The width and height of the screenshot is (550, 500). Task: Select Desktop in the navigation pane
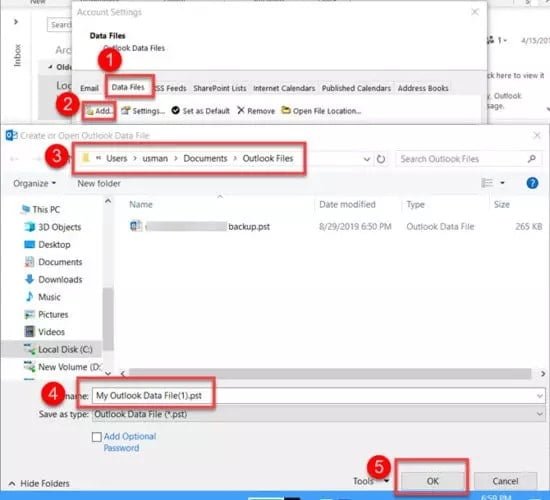[x=48, y=245]
